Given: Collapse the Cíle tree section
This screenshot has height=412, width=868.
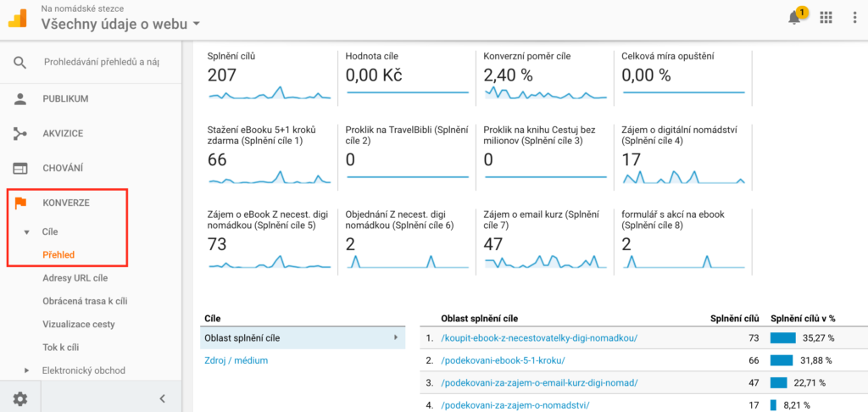Looking at the screenshot, I should (x=26, y=231).
